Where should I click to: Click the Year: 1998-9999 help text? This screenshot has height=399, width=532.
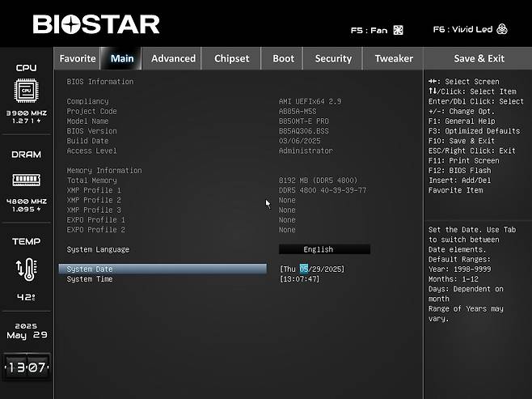pyautogui.click(x=459, y=270)
